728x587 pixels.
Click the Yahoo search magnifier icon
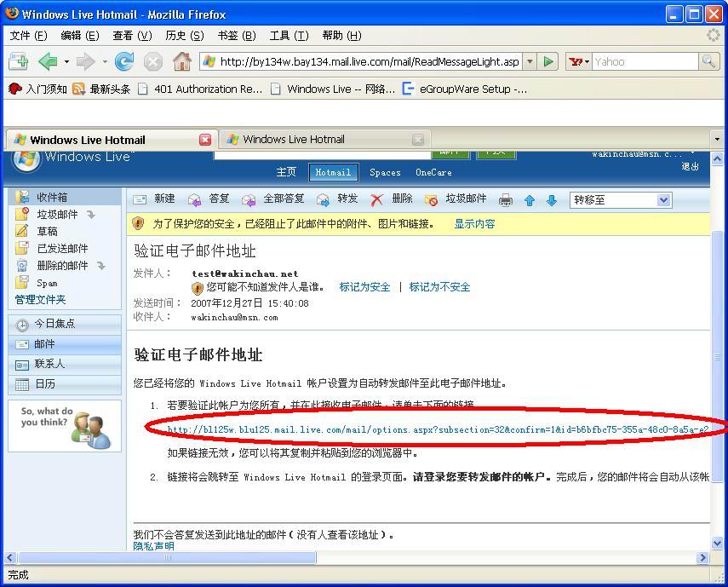point(708,61)
